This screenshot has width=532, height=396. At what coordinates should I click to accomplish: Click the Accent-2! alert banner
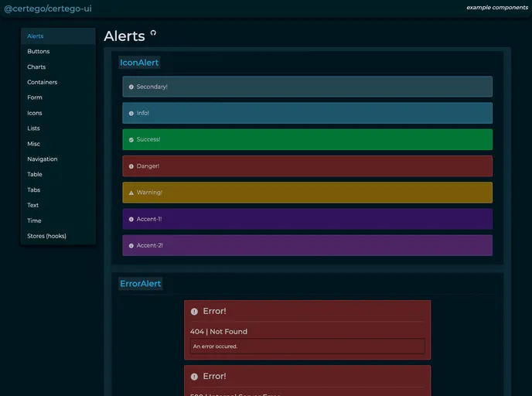coord(308,245)
